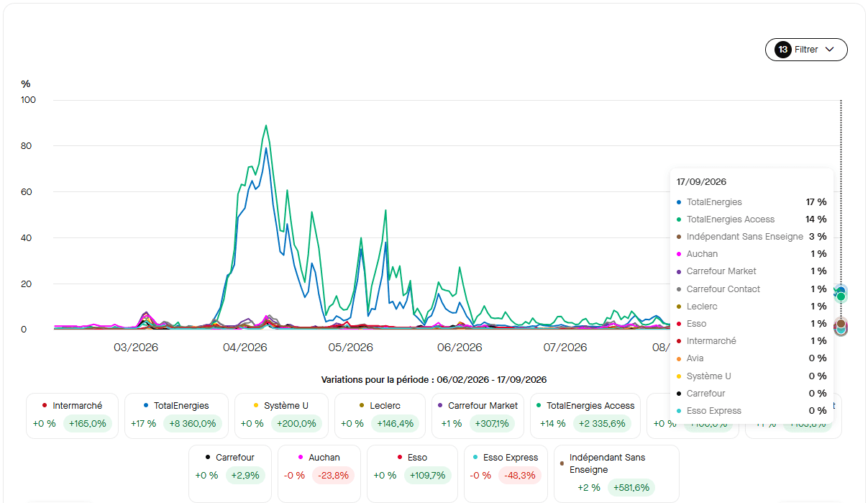Open the Filtrer dropdown
868x503 pixels.
(x=806, y=50)
